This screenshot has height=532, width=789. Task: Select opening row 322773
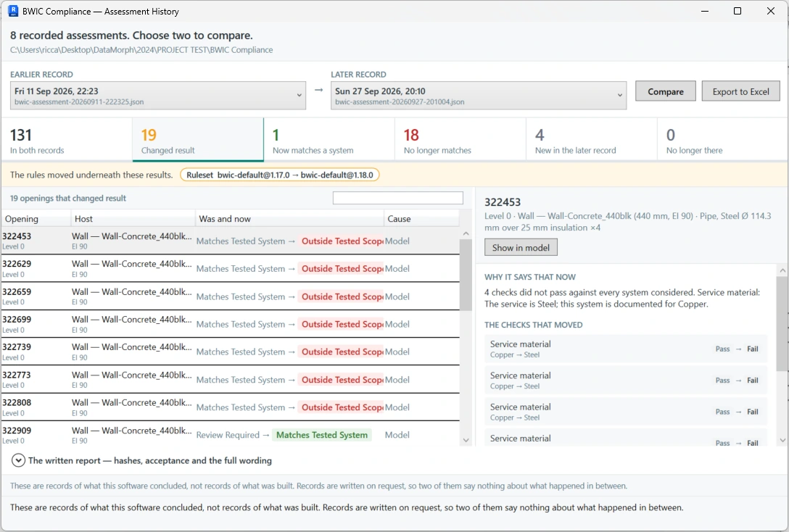coord(231,380)
